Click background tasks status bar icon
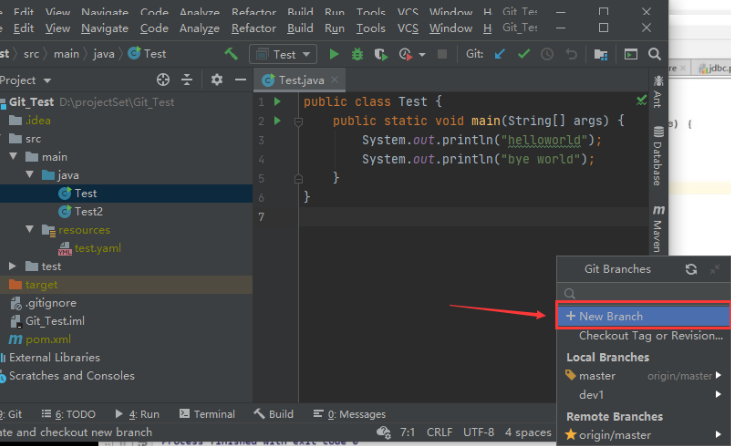Image resolution: width=731 pixels, height=446 pixels. (384, 432)
